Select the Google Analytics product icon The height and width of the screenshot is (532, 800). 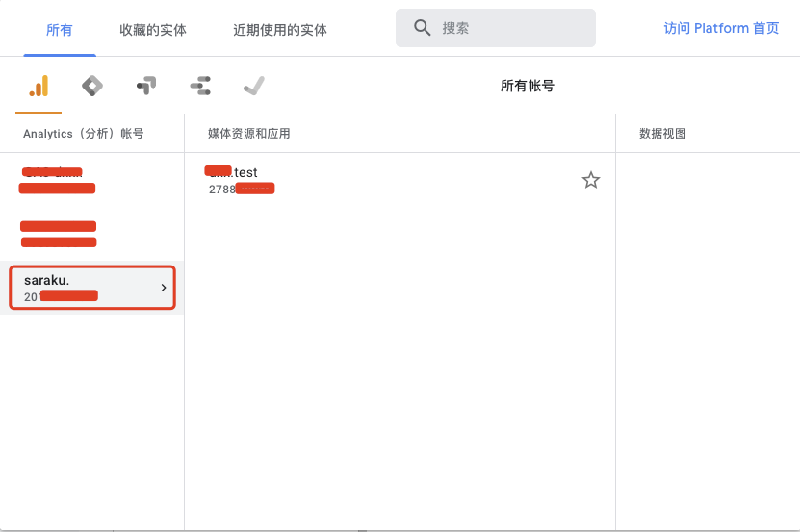point(39,86)
